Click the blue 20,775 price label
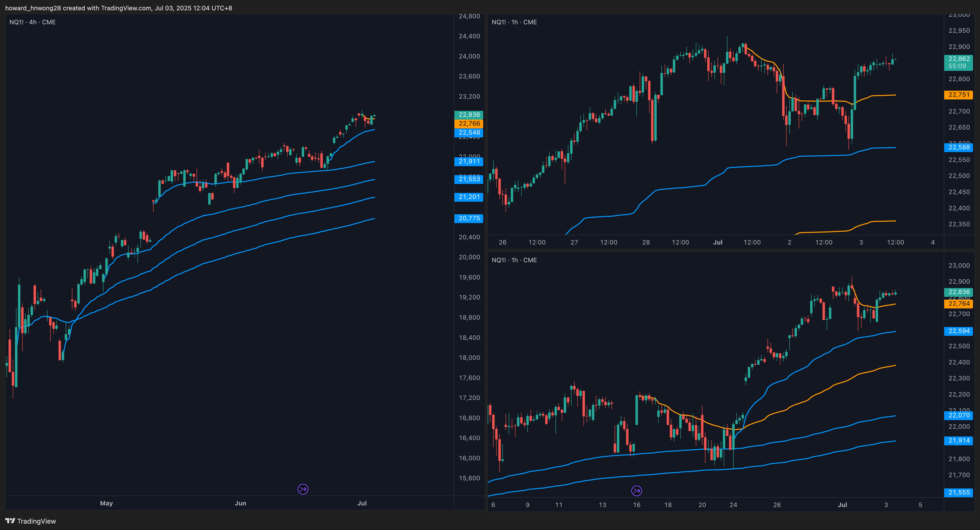 [469, 218]
